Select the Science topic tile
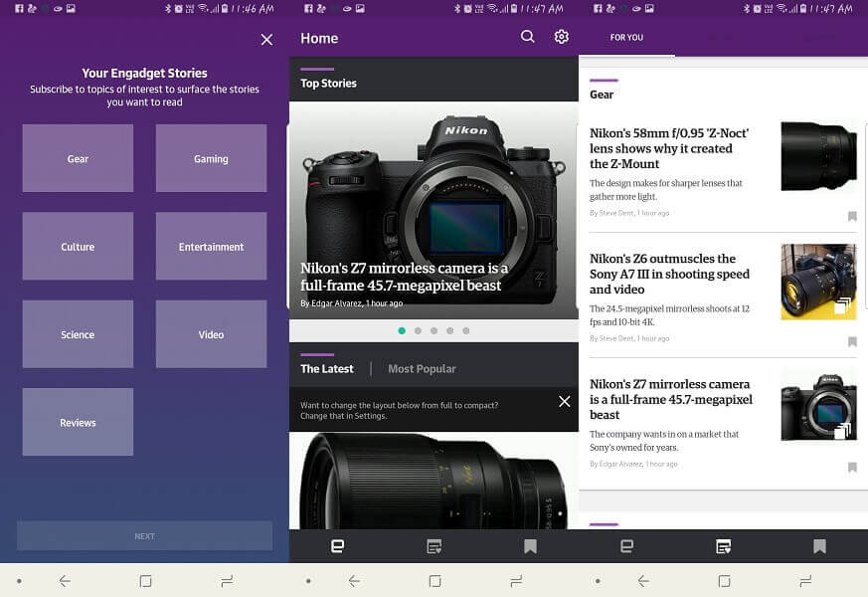The width and height of the screenshot is (868, 597). [x=79, y=334]
